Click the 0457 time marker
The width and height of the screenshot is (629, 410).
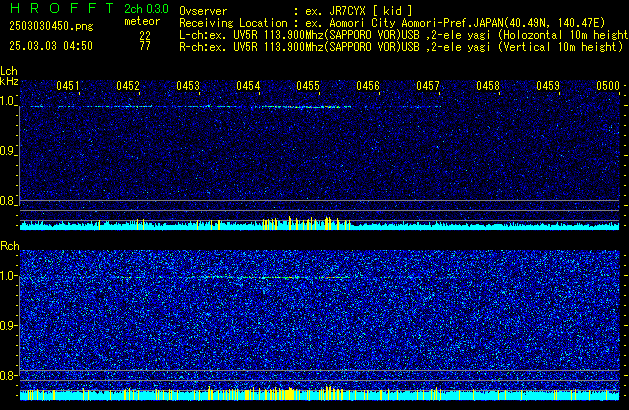pos(428,86)
